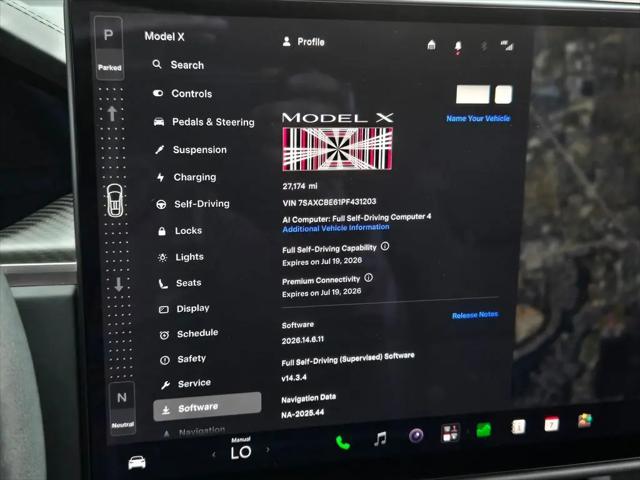Viewport: 640px width, 480px height.
Task: Click the Name Your Vehicle link
Action: 478,118
